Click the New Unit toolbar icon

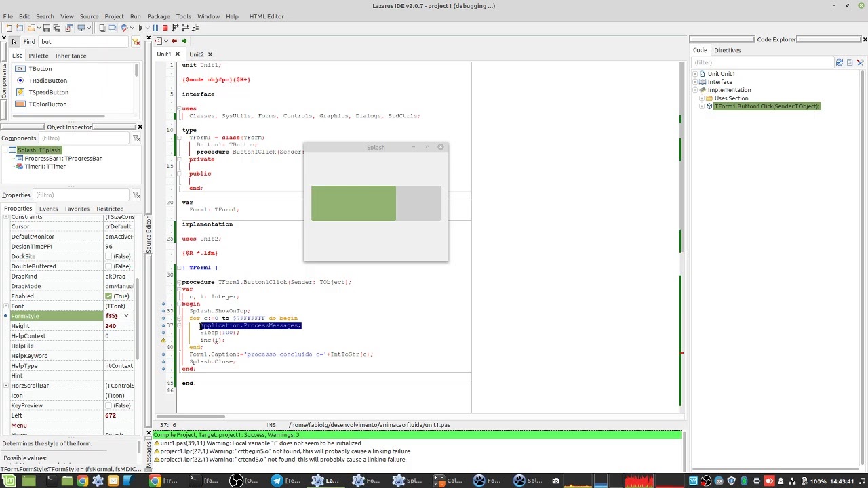click(x=9, y=28)
